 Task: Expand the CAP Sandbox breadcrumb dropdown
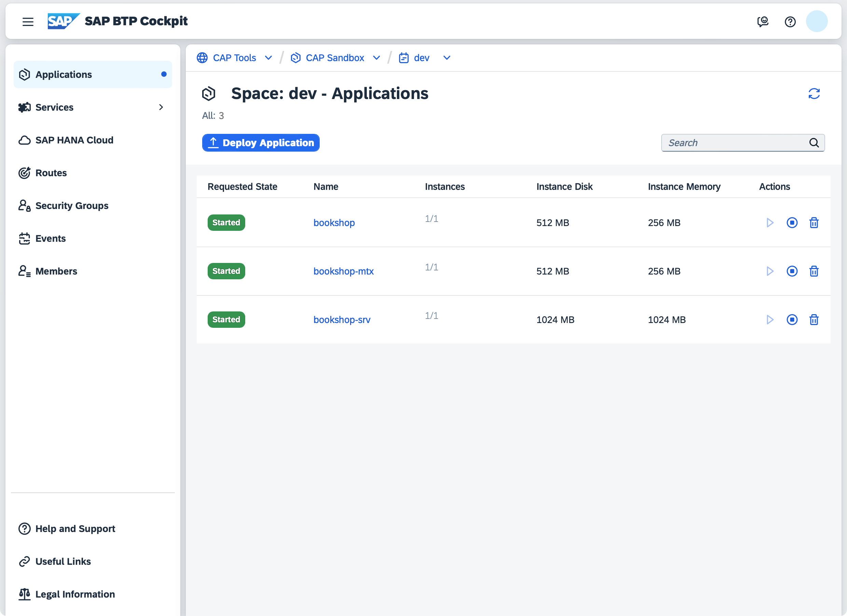pyautogui.click(x=376, y=58)
